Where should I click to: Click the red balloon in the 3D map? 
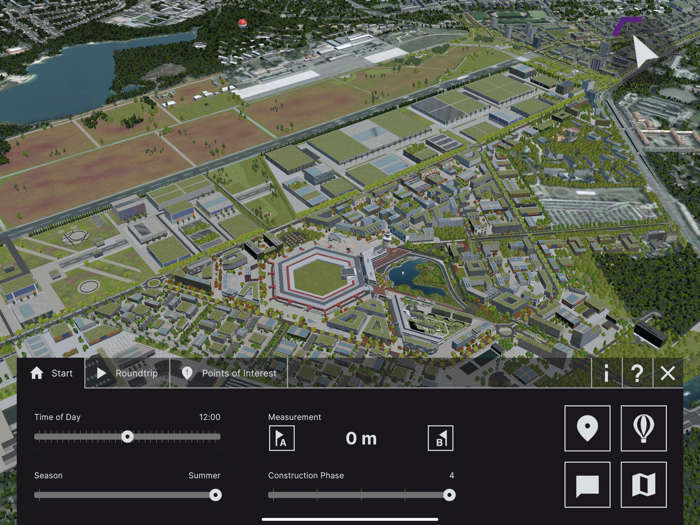click(242, 24)
